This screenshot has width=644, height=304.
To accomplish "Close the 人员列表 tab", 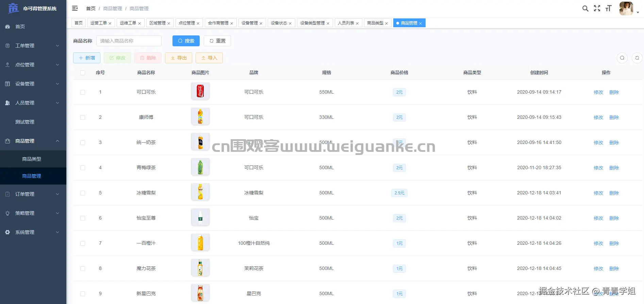I will click(x=357, y=23).
